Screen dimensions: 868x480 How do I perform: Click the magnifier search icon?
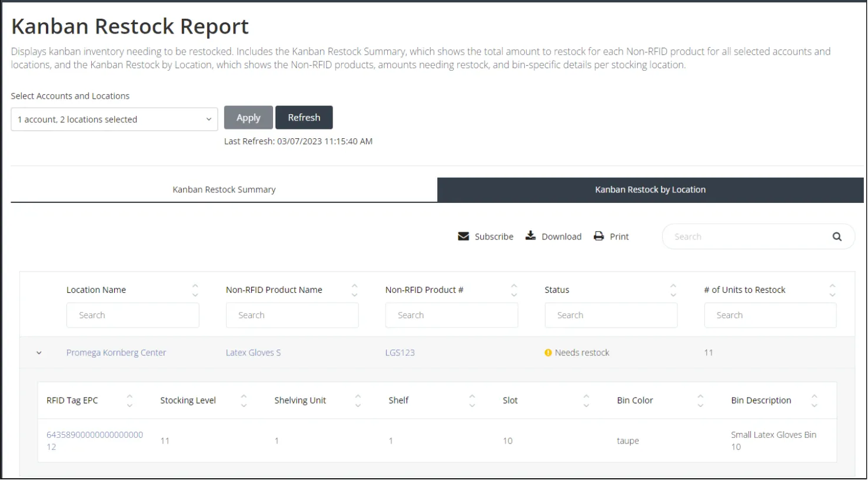(837, 236)
